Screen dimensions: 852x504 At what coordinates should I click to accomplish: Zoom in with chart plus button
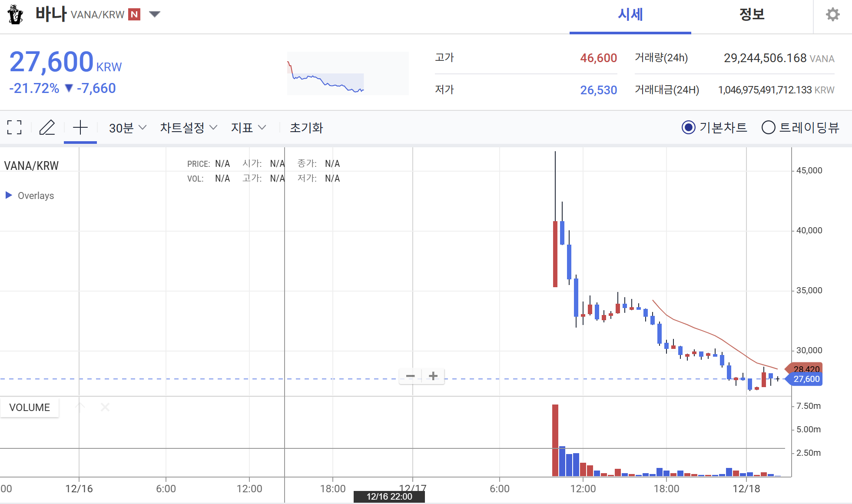click(433, 376)
